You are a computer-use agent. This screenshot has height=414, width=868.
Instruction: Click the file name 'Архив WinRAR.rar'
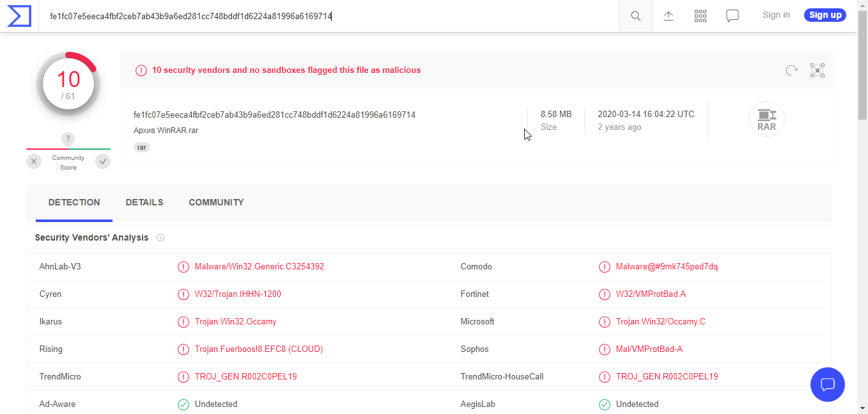point(166,131)
